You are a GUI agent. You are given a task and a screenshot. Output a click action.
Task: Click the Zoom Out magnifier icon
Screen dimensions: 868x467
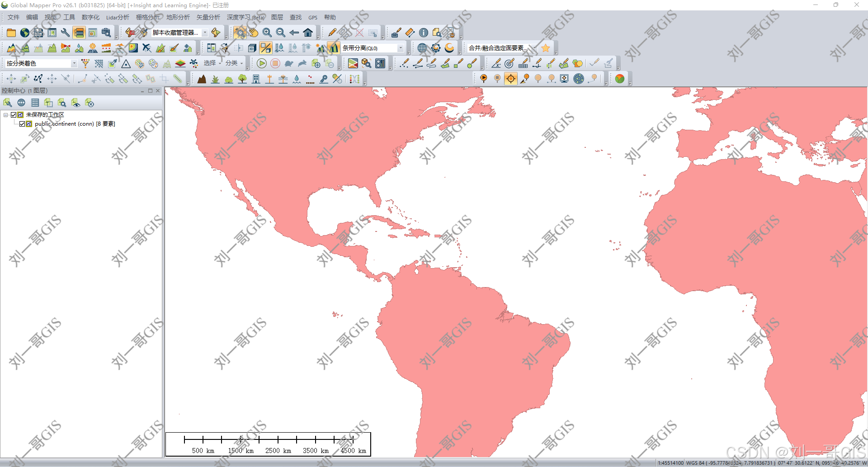coord(281,33)
